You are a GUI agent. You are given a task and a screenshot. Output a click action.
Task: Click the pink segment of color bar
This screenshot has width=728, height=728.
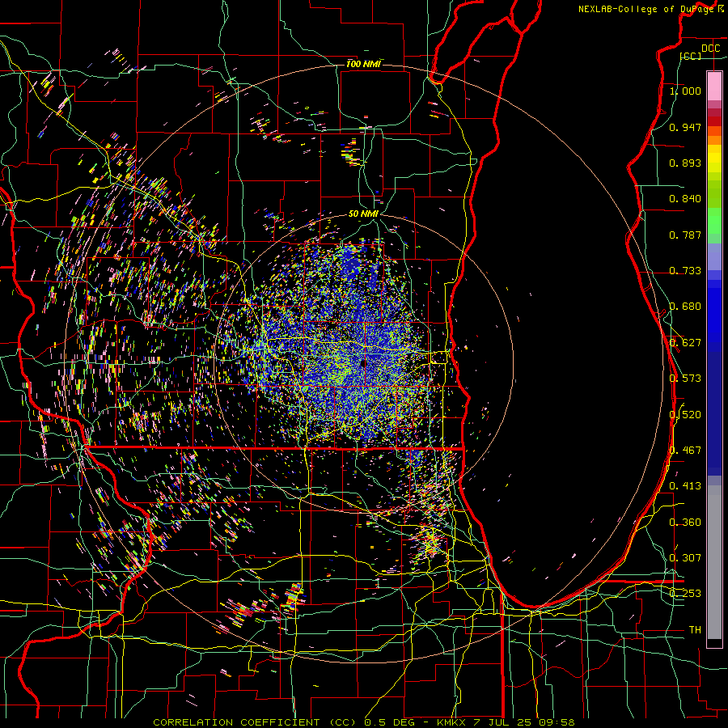pyautogui.click(x=714, y=86)
